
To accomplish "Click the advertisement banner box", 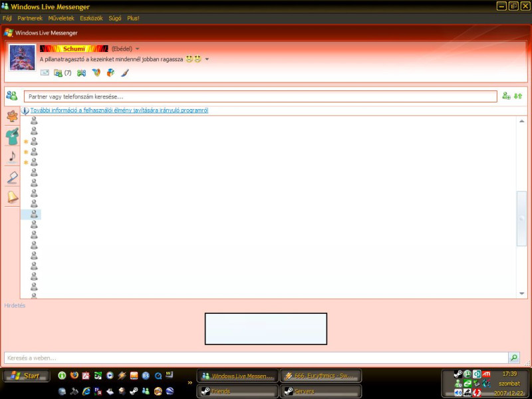I will pyautogui.click(x=266, y=329).
